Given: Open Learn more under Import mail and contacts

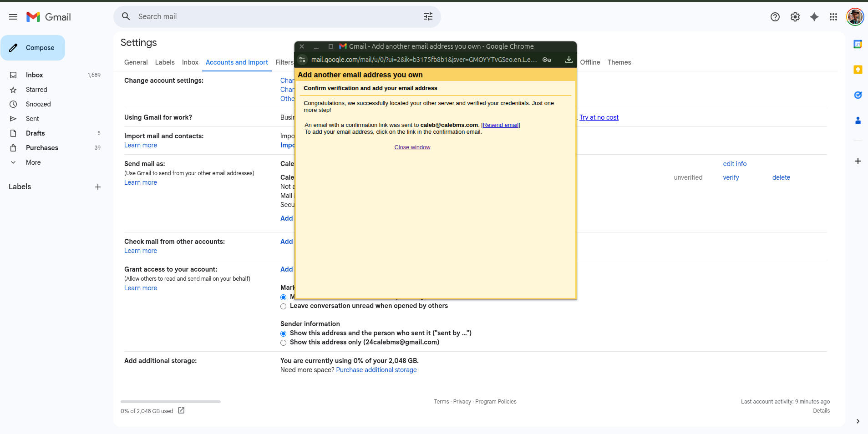Looking at the screenshot, I should point(141,145).
